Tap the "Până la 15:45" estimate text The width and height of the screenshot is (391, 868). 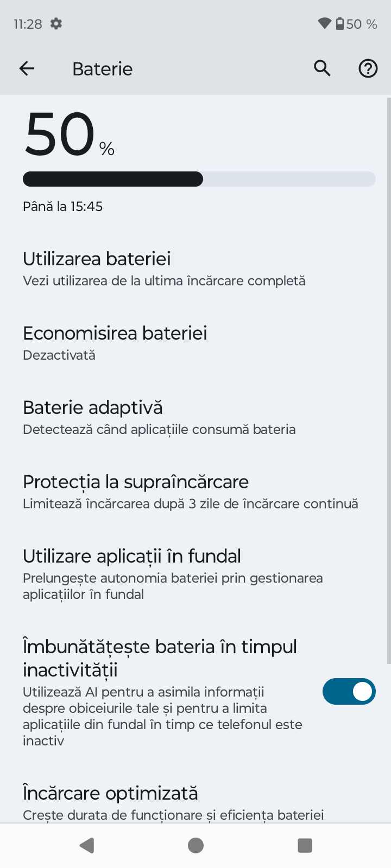[62, 206]
